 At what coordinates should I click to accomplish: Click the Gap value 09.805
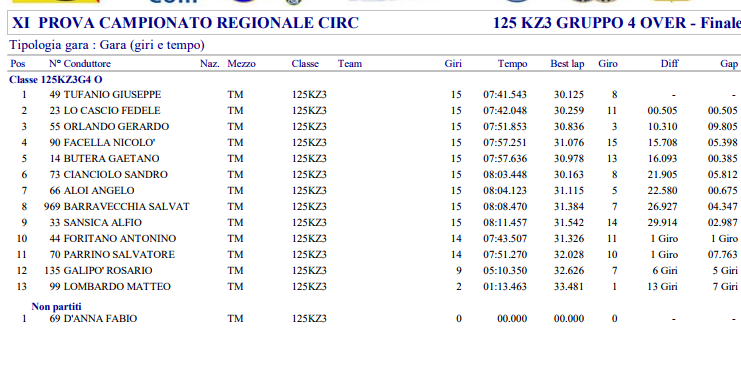coord(723,127)
